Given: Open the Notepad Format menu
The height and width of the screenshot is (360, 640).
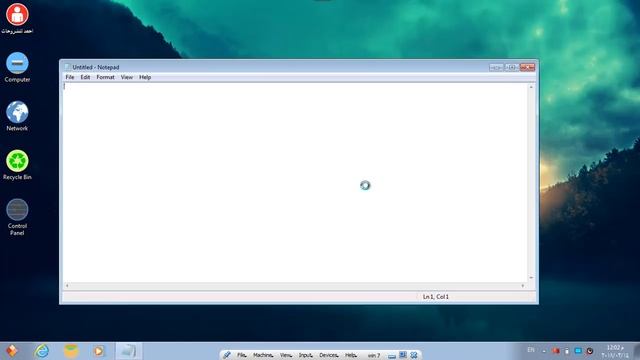Looking at the screenshot, I should (105, 77).
